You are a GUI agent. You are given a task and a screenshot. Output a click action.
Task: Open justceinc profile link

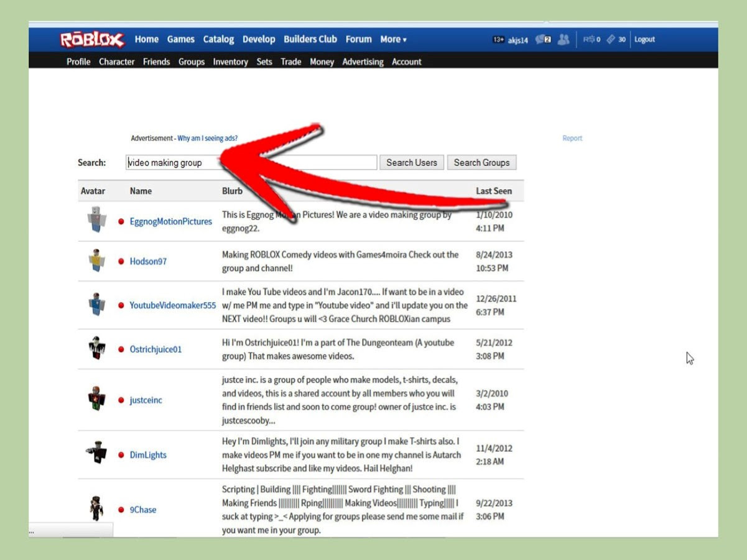pos(146,400)
